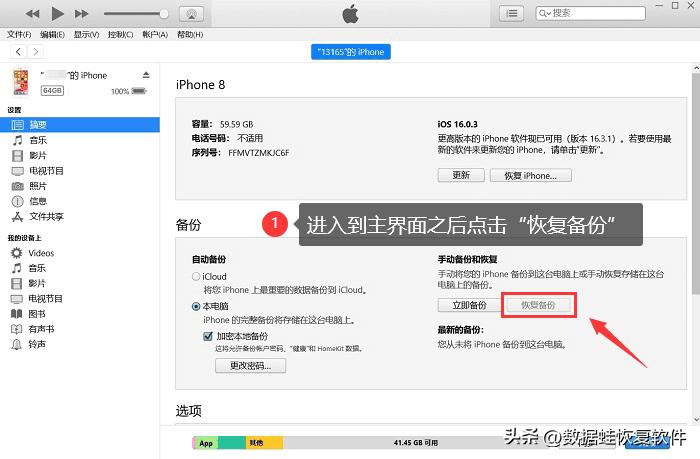Click the rewind playback button
Viewport: 700px width, 459px height.
[32, 14]
